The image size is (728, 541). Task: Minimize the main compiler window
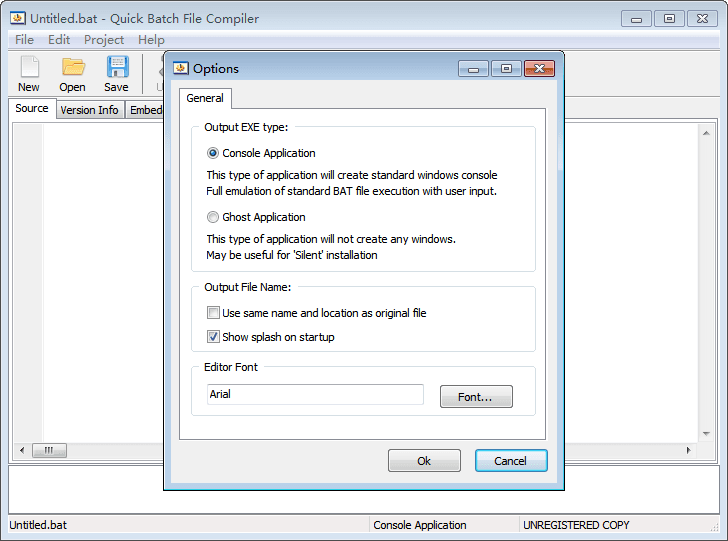click(x=636, y=19)
